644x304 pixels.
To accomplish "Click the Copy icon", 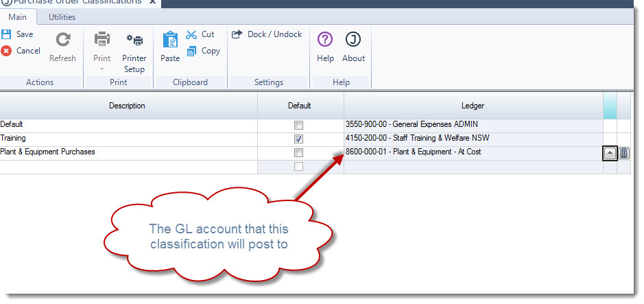I will pos(191,51).
